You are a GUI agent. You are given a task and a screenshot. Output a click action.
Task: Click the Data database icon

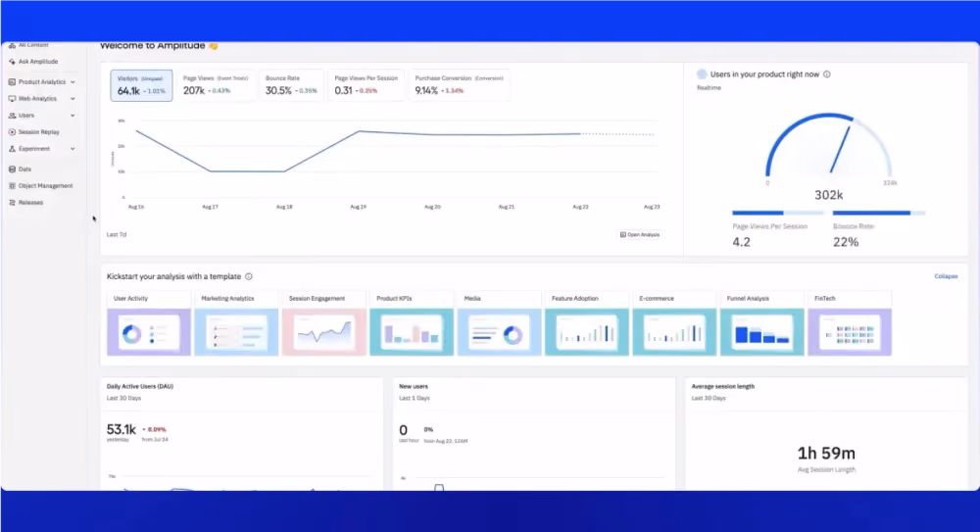point(12,169)
